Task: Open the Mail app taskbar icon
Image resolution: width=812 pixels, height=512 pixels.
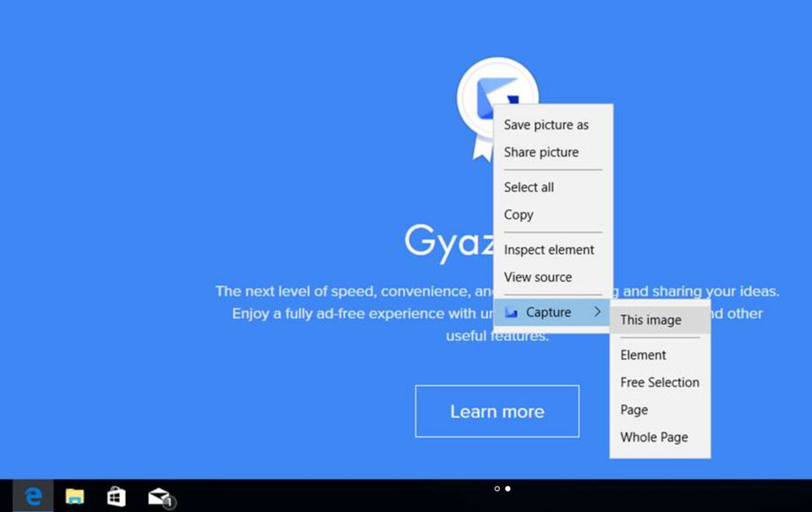Action: pyautogui.click(x=161, y=497)
